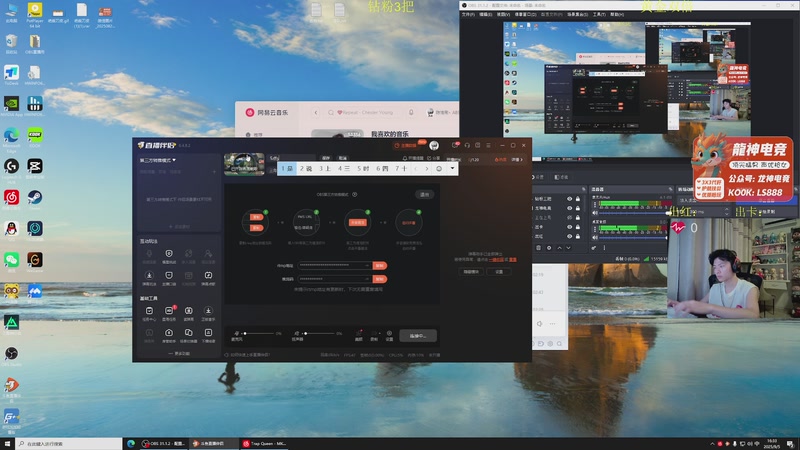Open the 任务中心 icon in 基础工具
Screen dimensions: 800x450
point(149,311)
